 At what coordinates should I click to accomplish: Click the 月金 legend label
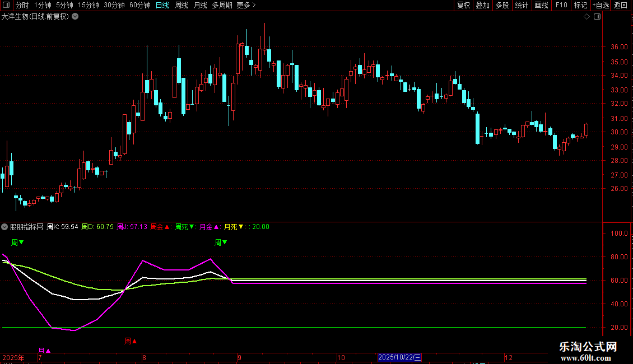[209, 227]
